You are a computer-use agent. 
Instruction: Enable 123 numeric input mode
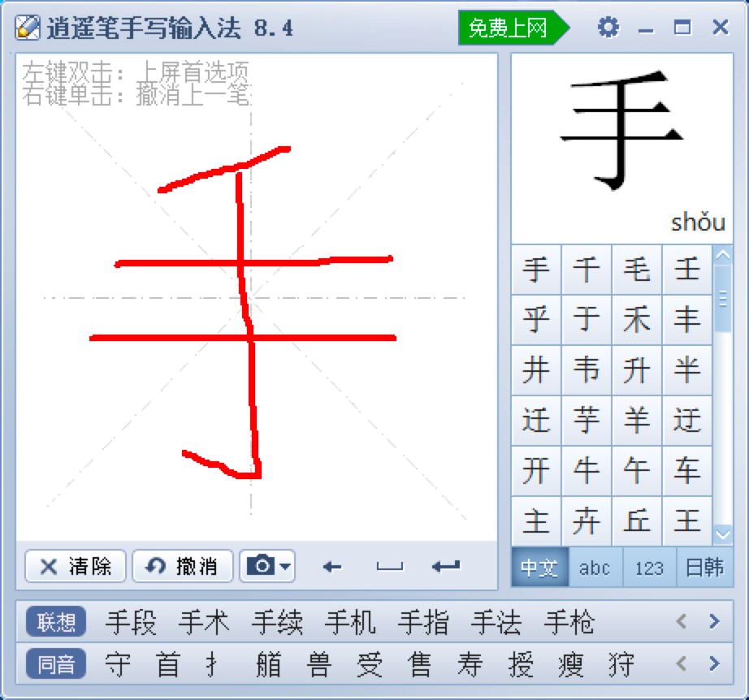point(648,569)
